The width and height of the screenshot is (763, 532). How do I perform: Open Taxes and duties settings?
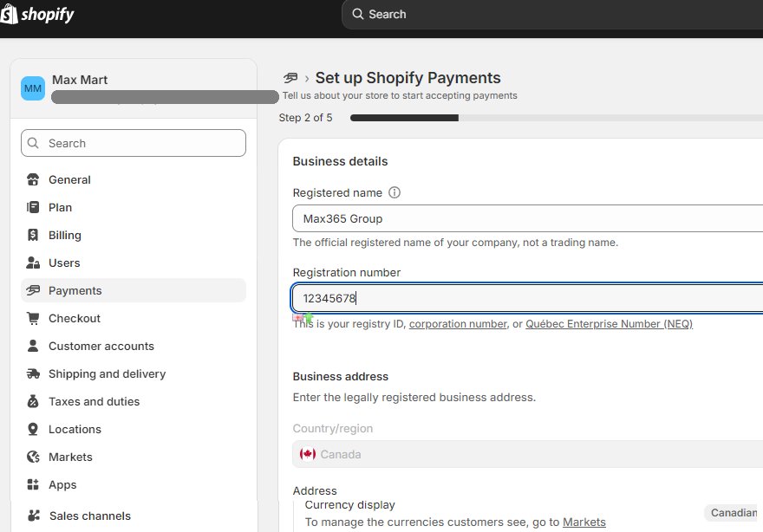click(x=94, y=402)
